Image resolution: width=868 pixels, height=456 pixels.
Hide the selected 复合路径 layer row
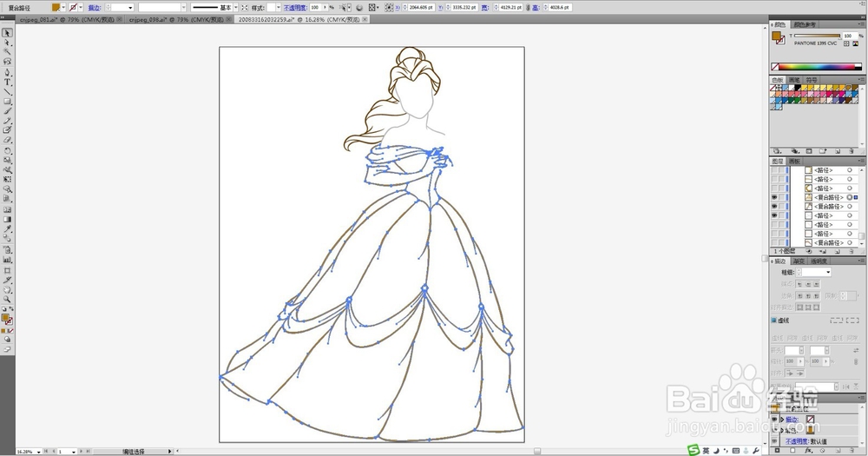coord(774,197)
